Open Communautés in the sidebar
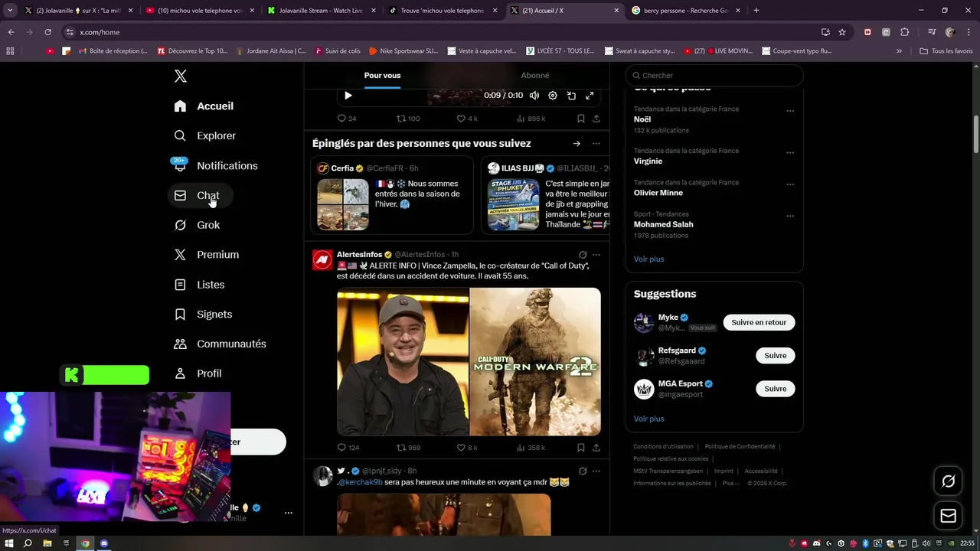Viewport: 980px width, 551px height. point(220,344)
